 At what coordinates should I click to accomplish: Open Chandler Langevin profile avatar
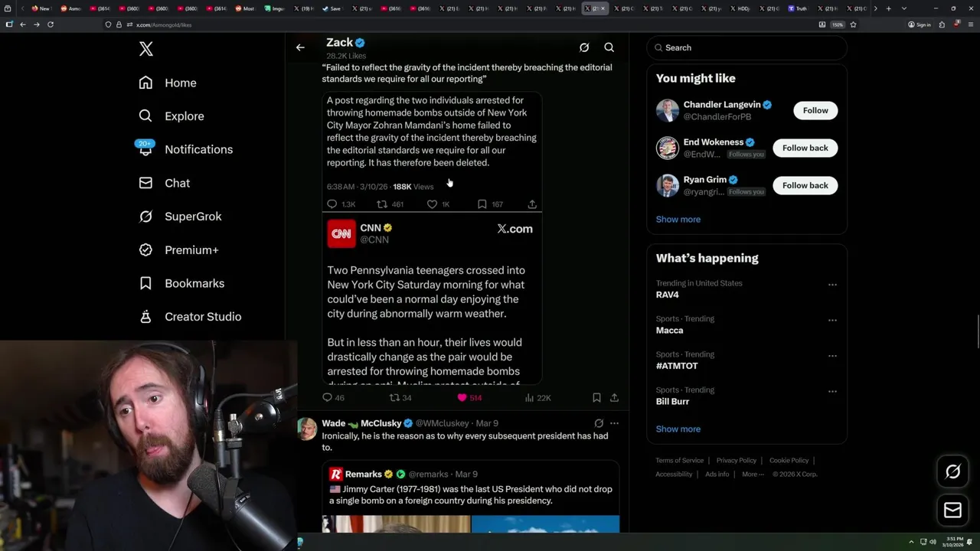point(668,110)
